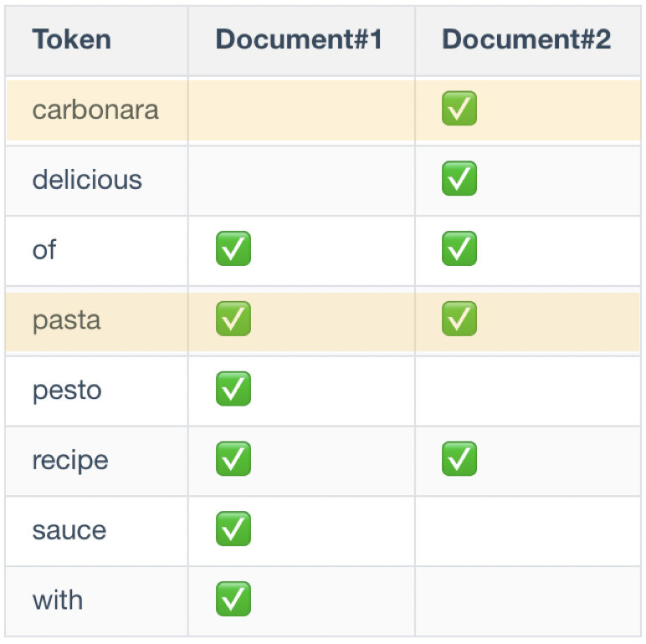The width and height of the screenshot is (646, 644).
Task: Click the pasta checkmark under Document#1
Action: pos(233,319)
